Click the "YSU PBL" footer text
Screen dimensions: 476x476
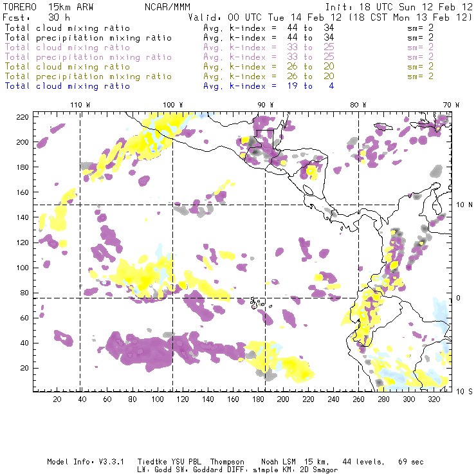pyautogui.click(x=187, y=462)
